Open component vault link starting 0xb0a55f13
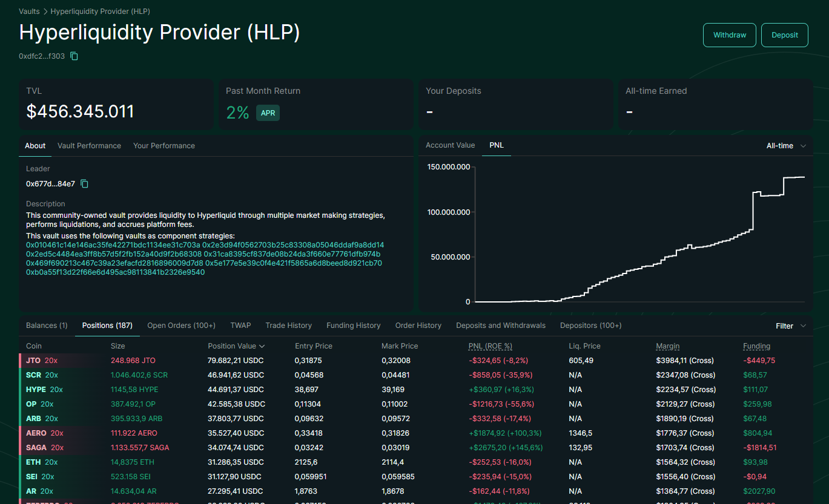Viewport: 829px width, 504px height. [x=115, y=272]
